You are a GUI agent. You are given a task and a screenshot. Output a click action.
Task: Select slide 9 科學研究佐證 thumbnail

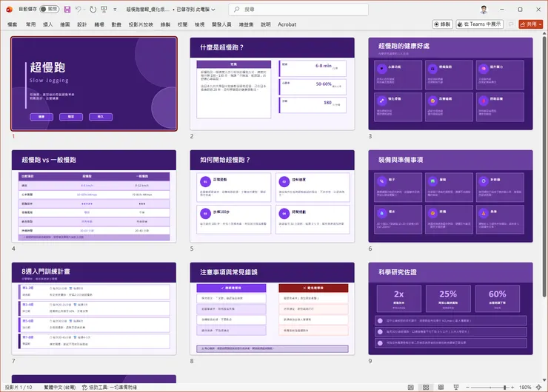coord(450,308)
